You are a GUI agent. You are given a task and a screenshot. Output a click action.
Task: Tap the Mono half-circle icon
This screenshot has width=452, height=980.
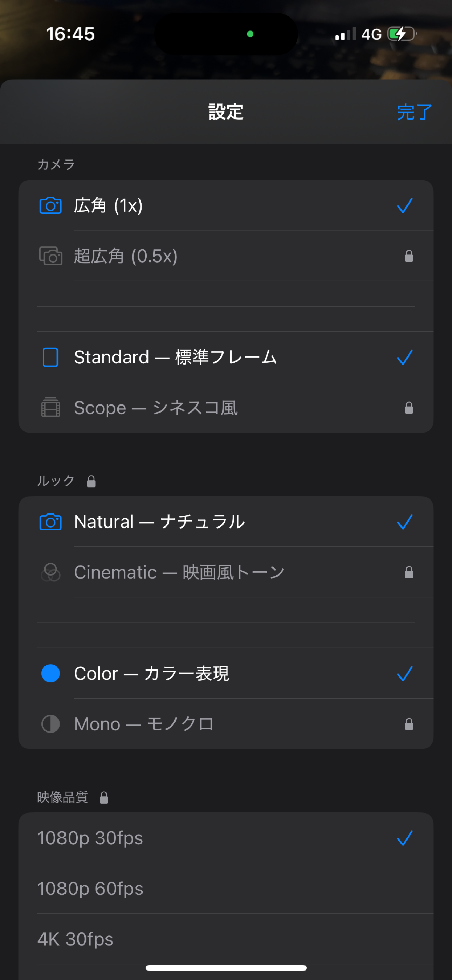(50, 723)
